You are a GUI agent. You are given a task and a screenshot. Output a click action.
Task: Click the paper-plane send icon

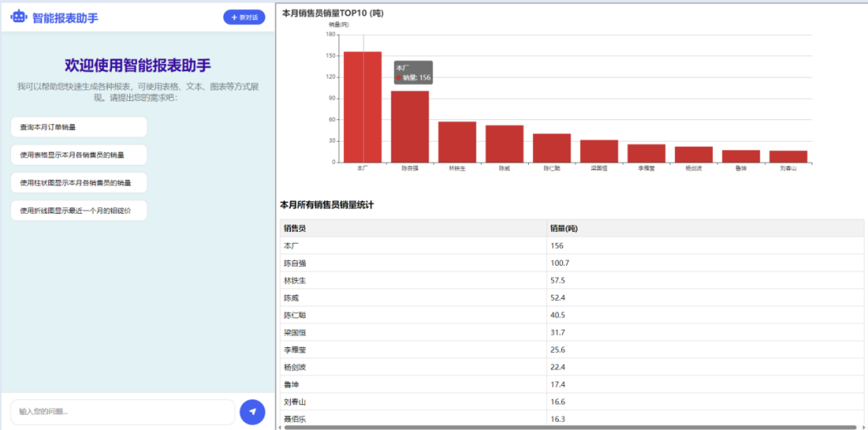252,412
